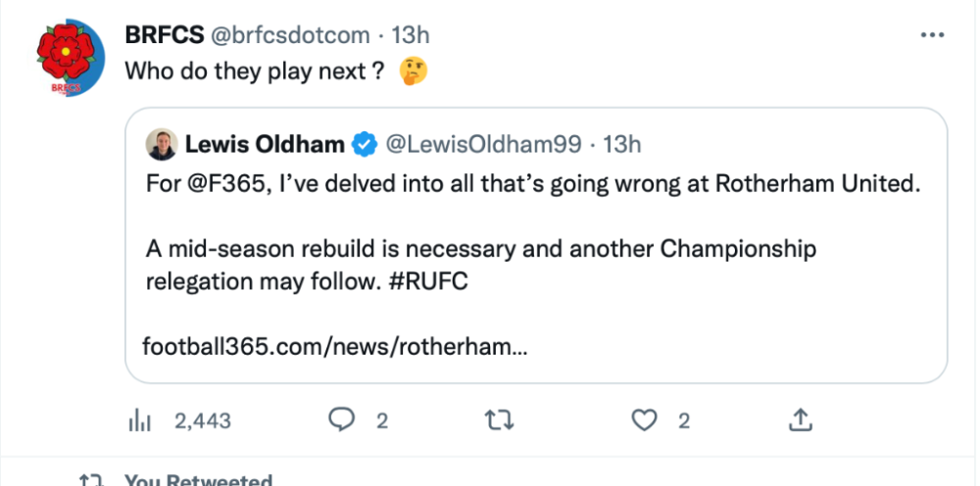
Task: Click the thinking face emoji
Action: click(416, 72)
